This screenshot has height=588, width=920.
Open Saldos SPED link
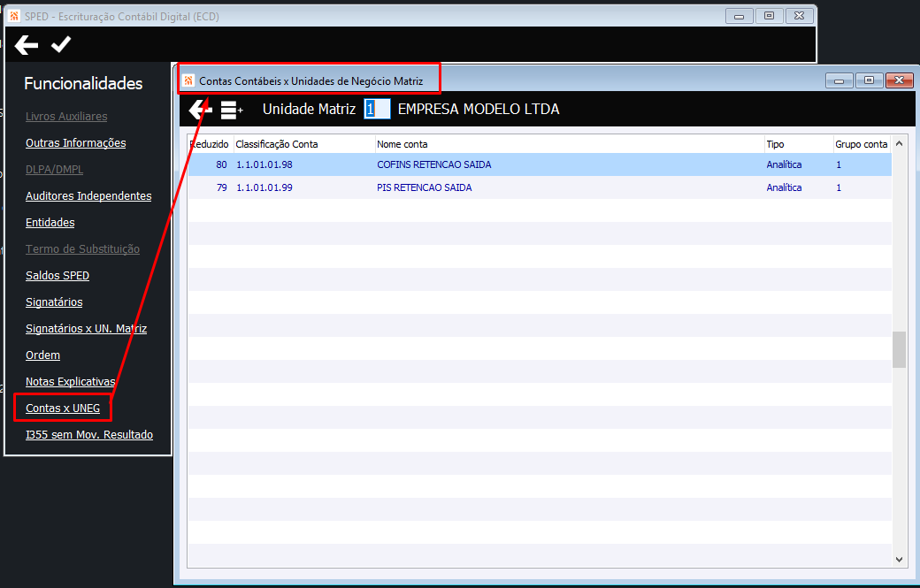click(57, 276)
